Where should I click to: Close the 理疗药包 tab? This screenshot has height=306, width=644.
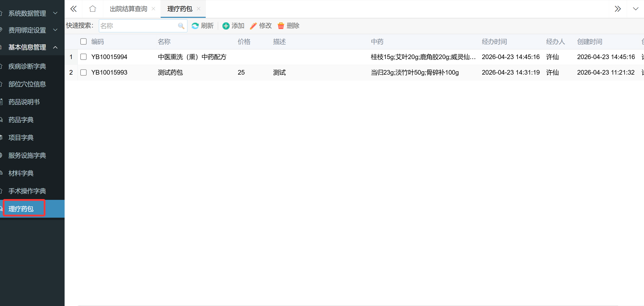tap(199, 9)
